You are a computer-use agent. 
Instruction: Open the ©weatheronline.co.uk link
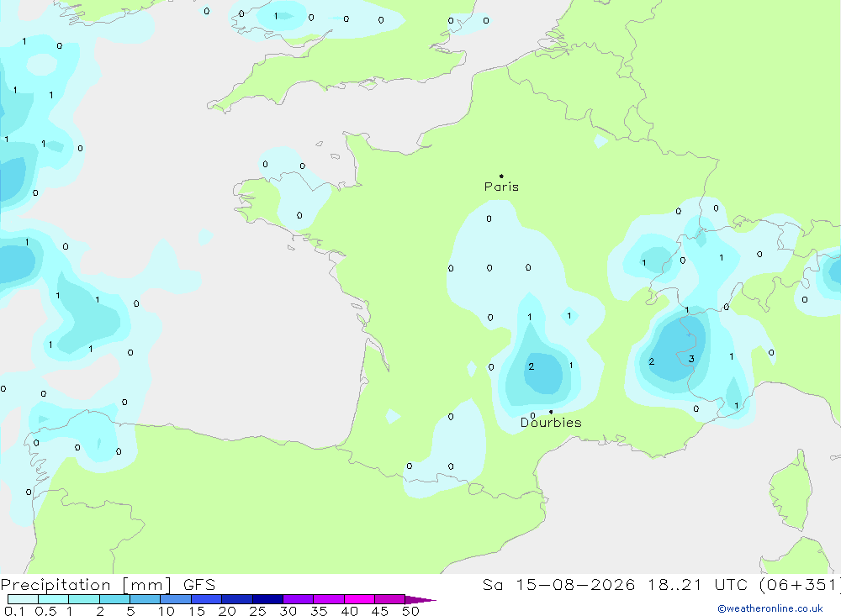(x=770, y=608)
